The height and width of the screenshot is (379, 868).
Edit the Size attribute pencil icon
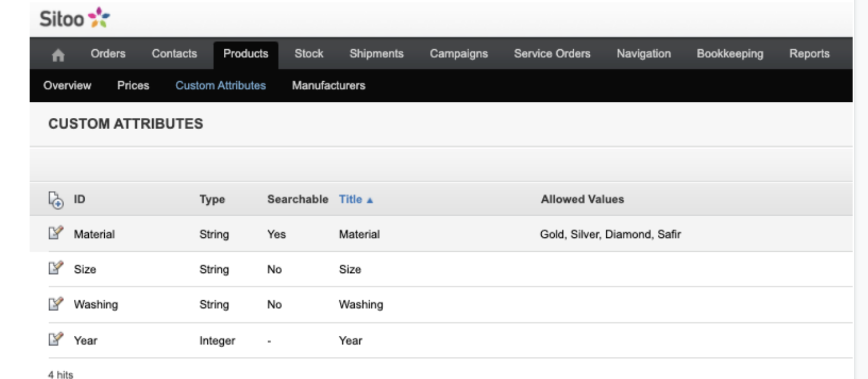[x=55, y=269]
